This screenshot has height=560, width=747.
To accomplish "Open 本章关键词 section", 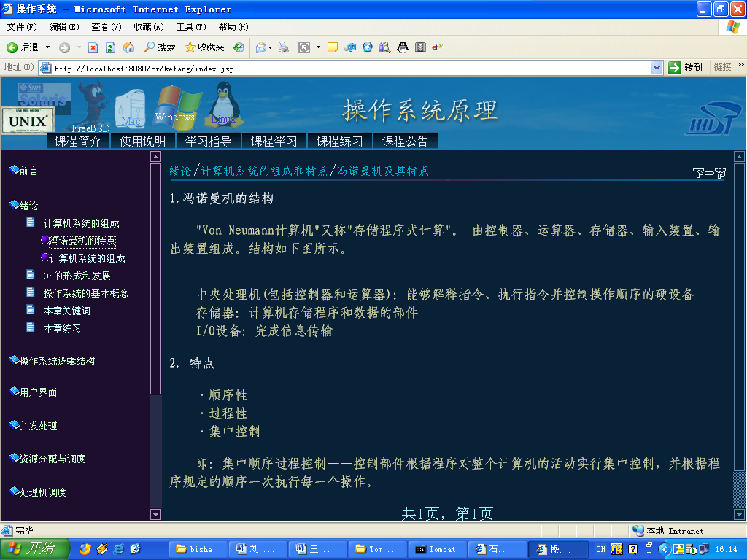I will 59,311.
